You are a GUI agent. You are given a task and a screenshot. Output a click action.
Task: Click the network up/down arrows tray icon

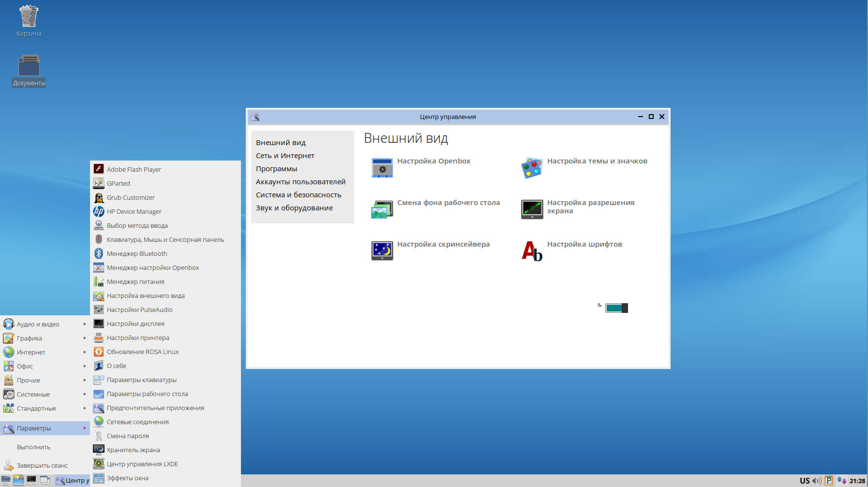point(842,481)
